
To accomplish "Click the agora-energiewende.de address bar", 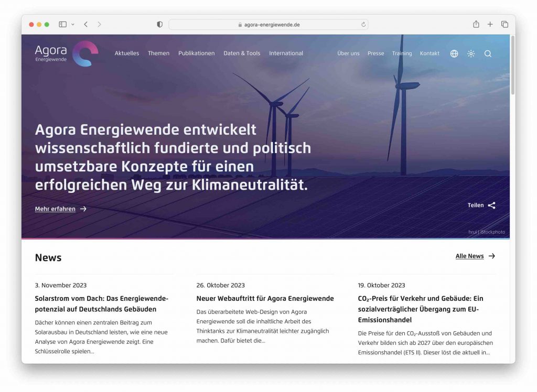I will pos(268,25).
